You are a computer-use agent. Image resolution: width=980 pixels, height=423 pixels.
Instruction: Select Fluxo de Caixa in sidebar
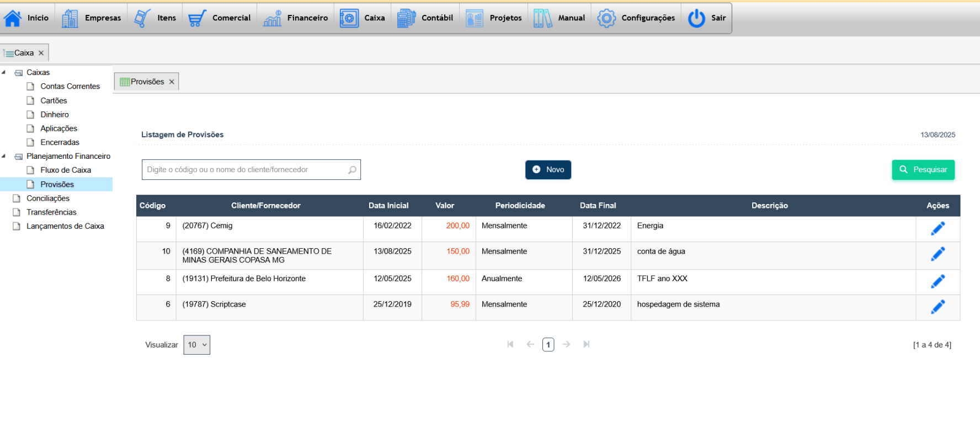[x=66, y=170]
